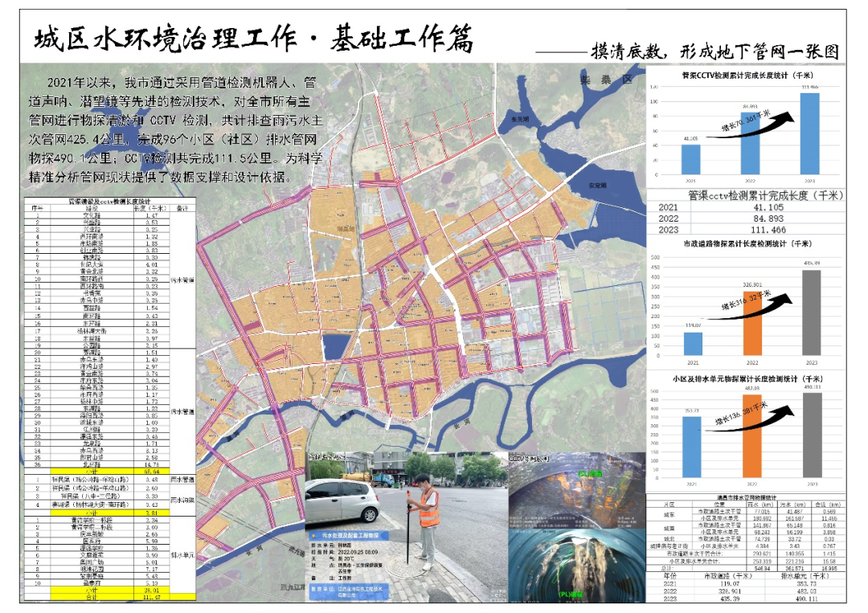868x613 pixels.
Task: Click the gray 2023 bar in the 小区及排水单元 chart
Action: tap(812, 435)
